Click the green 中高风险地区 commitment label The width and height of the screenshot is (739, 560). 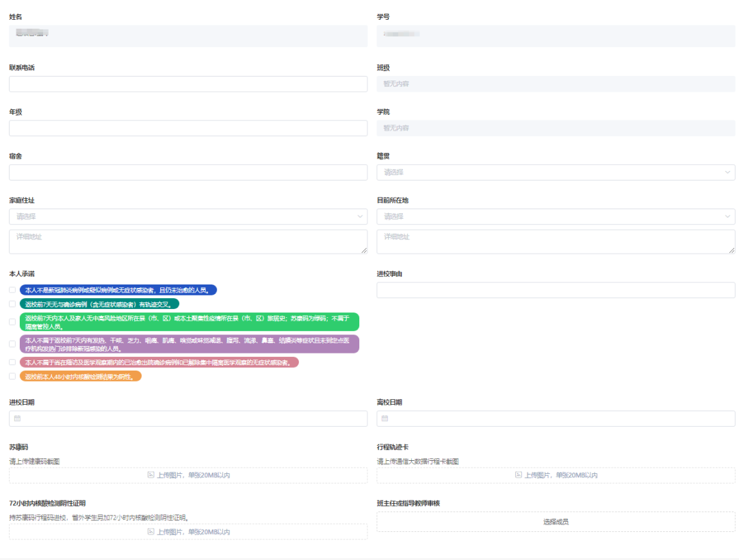(189, 322)
